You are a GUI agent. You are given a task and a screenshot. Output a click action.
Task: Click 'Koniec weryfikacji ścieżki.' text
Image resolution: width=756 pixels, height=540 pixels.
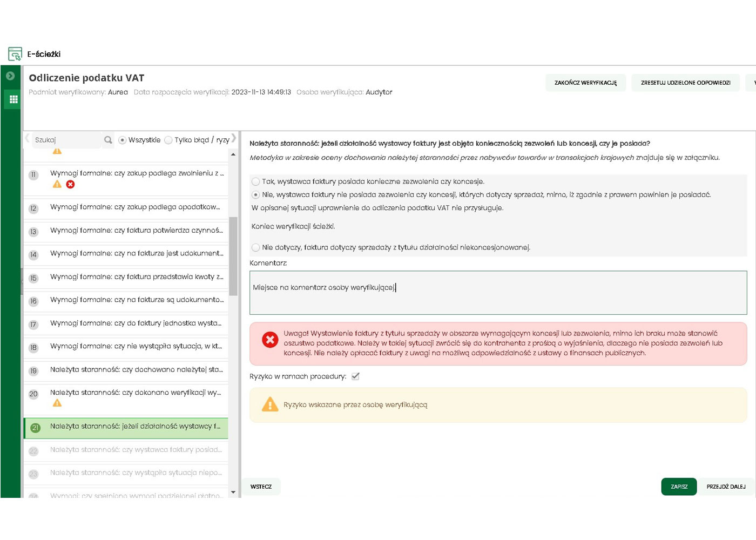[293, 227]
